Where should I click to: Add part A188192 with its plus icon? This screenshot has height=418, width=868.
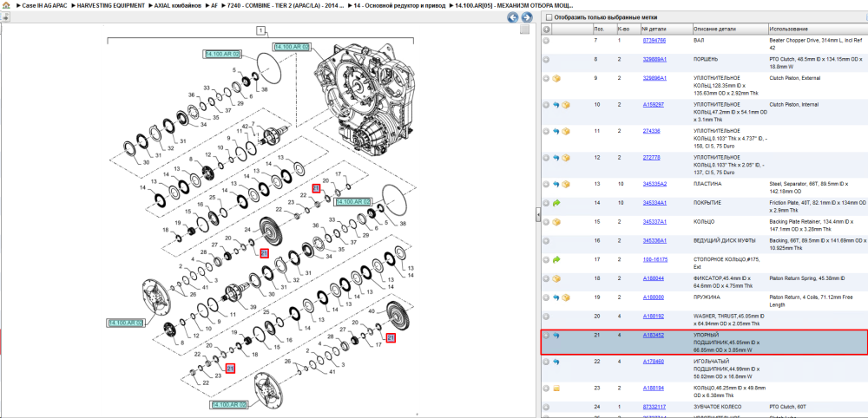point(546,317)
